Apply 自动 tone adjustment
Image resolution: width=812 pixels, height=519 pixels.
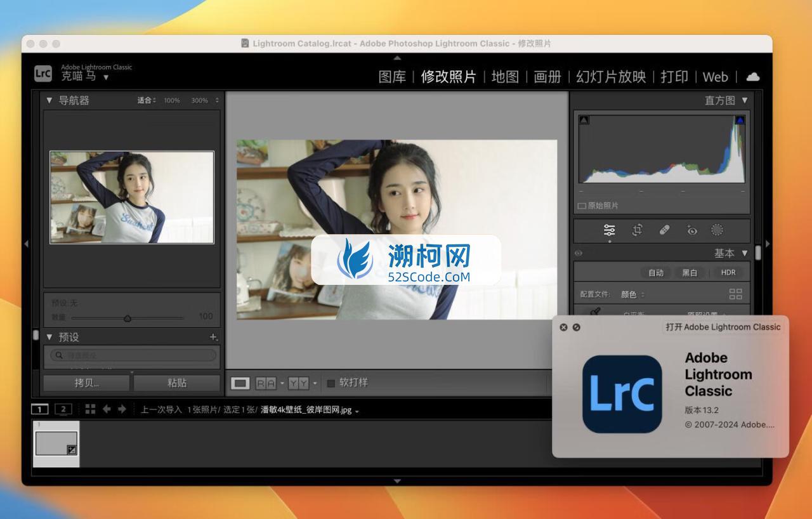click(656, 272)
